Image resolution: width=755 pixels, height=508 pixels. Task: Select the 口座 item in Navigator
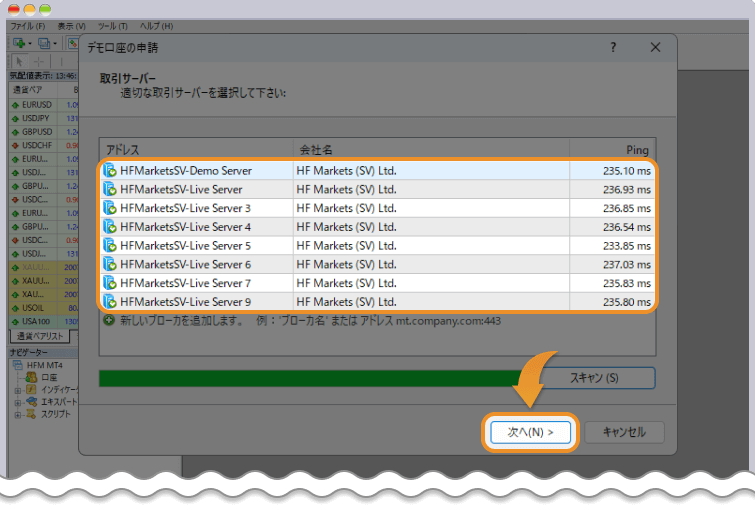click(x=49, y=378)
